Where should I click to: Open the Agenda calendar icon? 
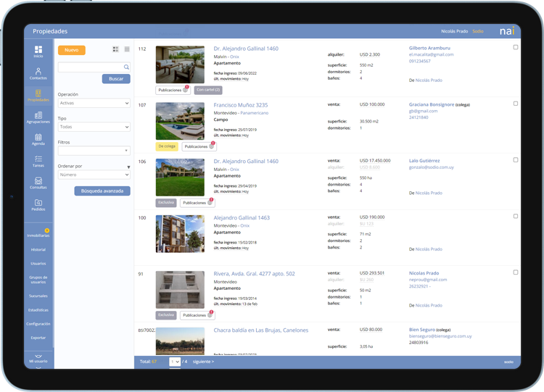(x=38, y=139)
